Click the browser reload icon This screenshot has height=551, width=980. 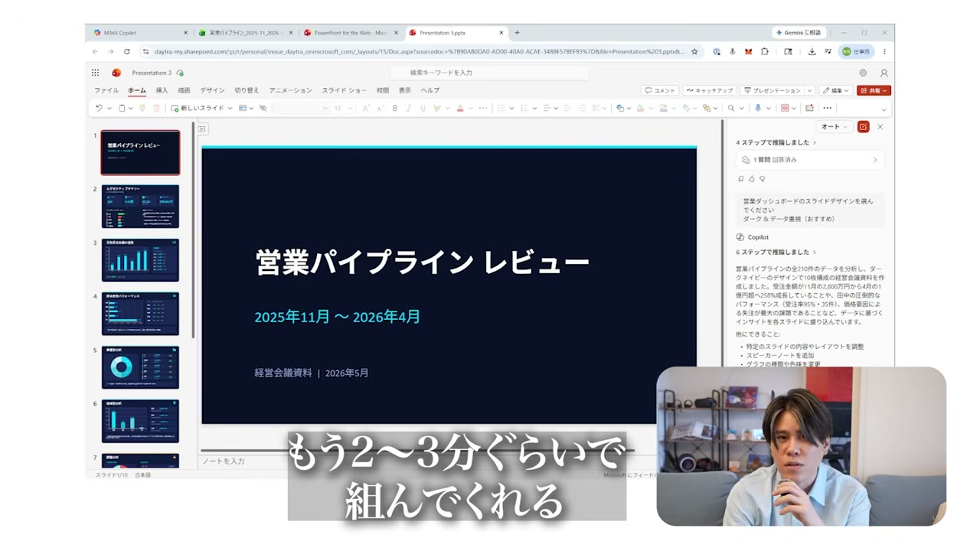(126, 52)
